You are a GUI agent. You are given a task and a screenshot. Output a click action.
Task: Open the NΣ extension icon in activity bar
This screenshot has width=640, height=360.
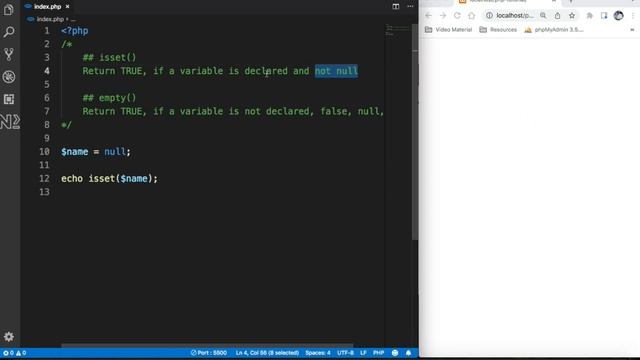pyautogui.click(x=10, y=122)
